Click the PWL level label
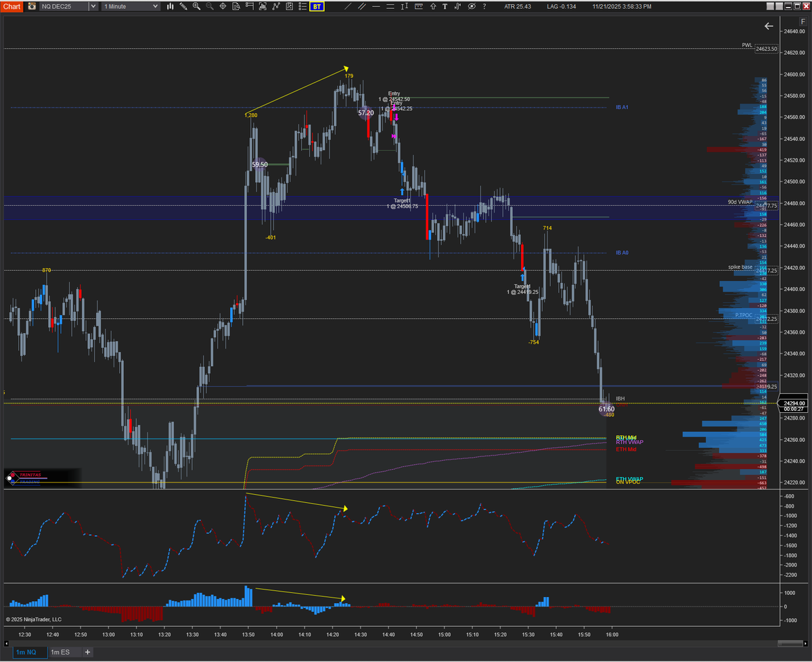This screenshot has width=812, height=662. point(747,45)
